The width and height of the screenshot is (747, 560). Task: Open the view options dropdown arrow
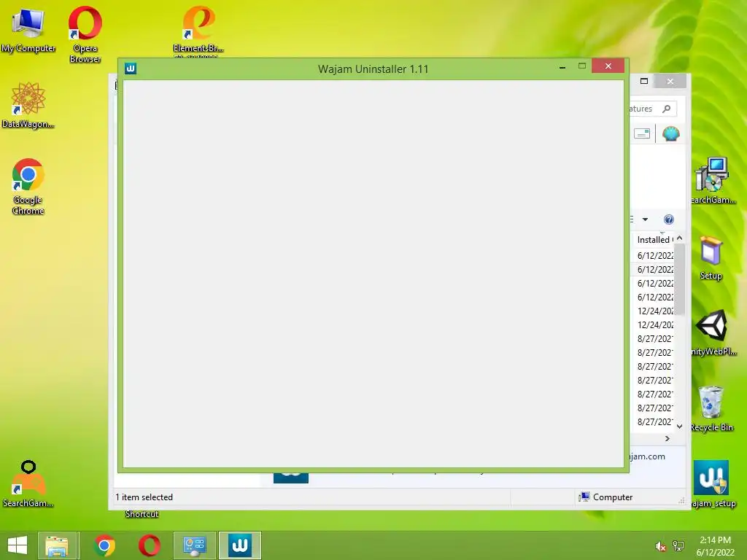(645, 219)
